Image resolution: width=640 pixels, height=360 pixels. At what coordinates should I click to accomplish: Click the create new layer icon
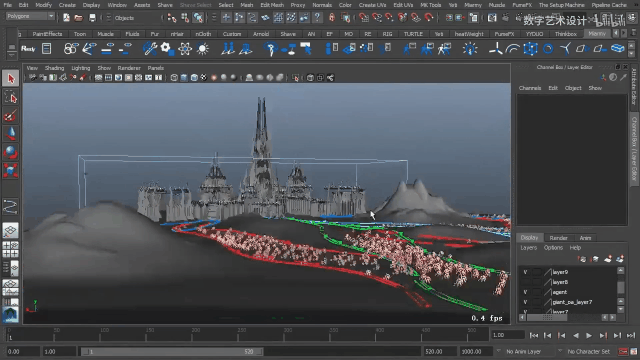[608, 259]
